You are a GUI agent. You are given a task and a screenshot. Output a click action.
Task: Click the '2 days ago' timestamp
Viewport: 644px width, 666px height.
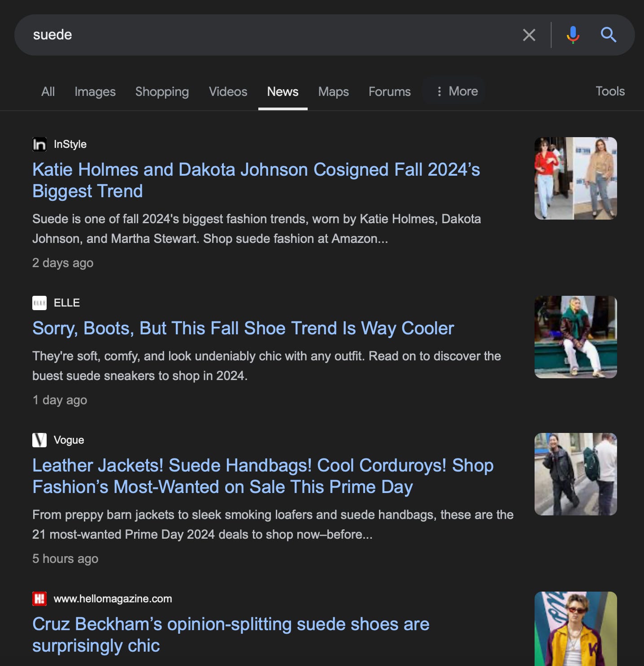[x=63, y=263]
